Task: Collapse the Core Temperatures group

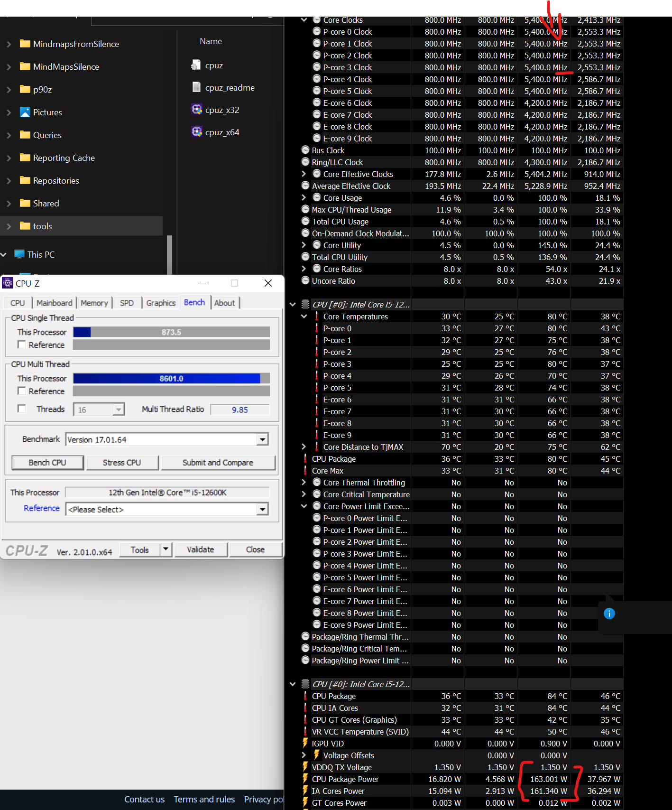Action: coord(304,316)
